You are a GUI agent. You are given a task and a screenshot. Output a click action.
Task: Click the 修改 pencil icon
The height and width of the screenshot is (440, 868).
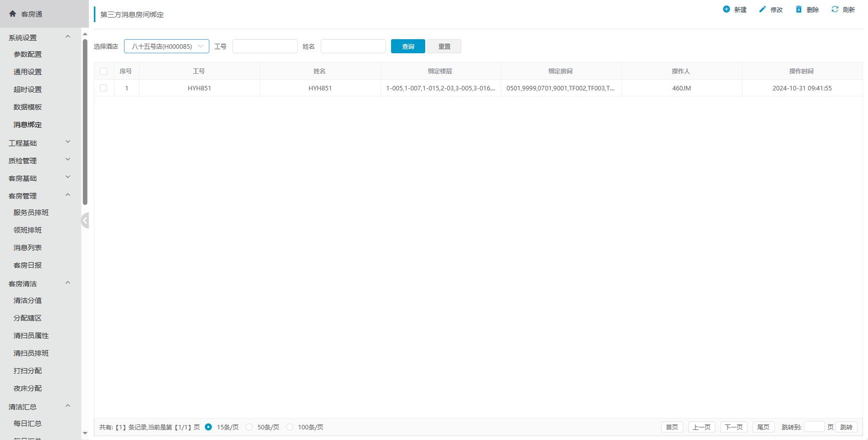[763, 9]
